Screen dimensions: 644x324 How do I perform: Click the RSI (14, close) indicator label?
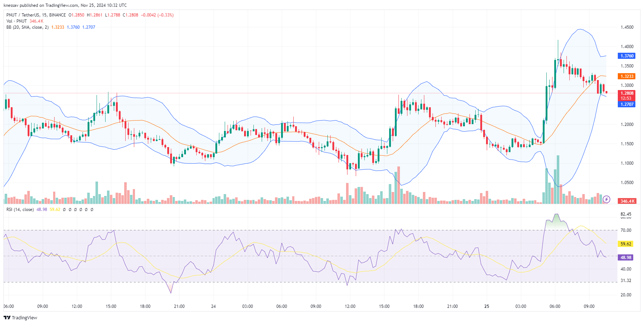20,210
